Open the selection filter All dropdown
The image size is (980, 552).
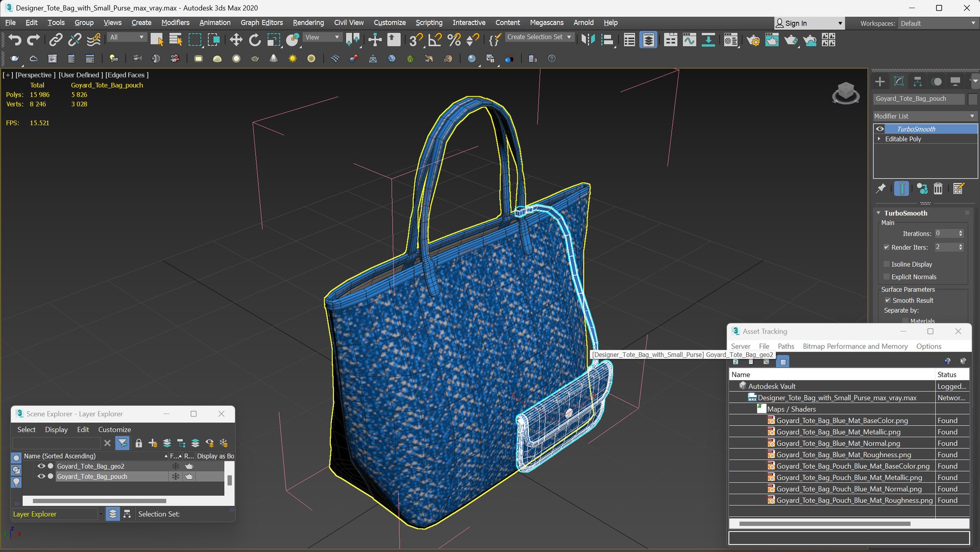point(127,37)
